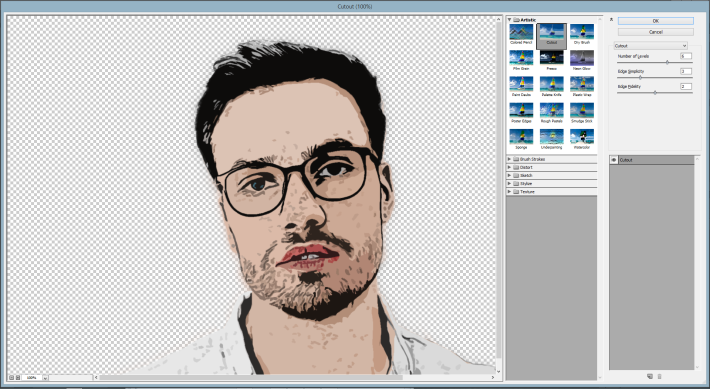Click the delete effect layer trash icon
This screenshot has width=710, height=389.
tap(659, 376)
